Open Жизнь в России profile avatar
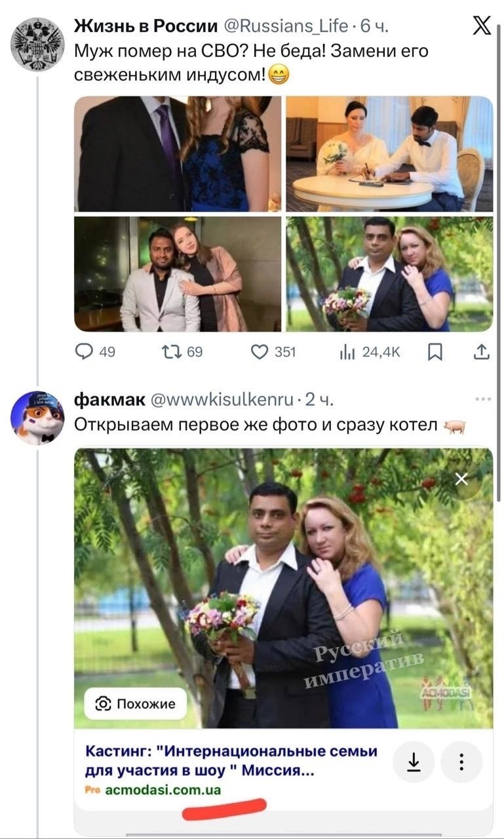Viewport: 504px width, 839px height. pyautogui.click(x=37, y=44)
